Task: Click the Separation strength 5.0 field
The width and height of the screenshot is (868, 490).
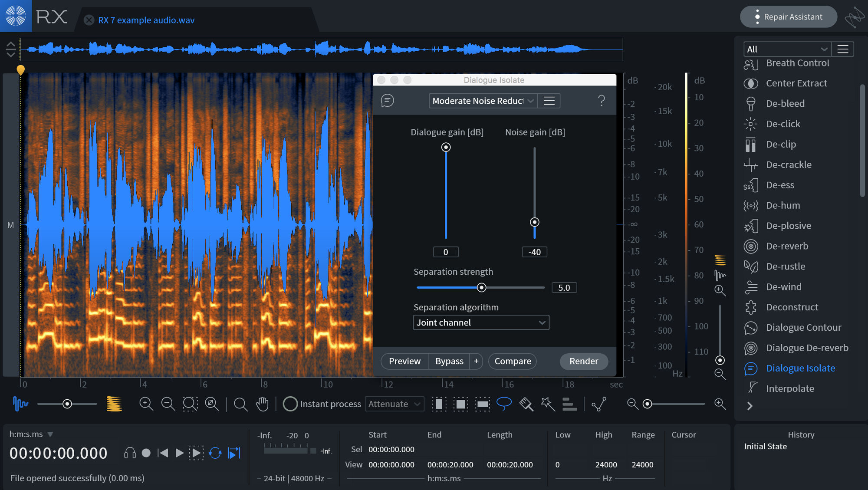Action: click(564, 288)
